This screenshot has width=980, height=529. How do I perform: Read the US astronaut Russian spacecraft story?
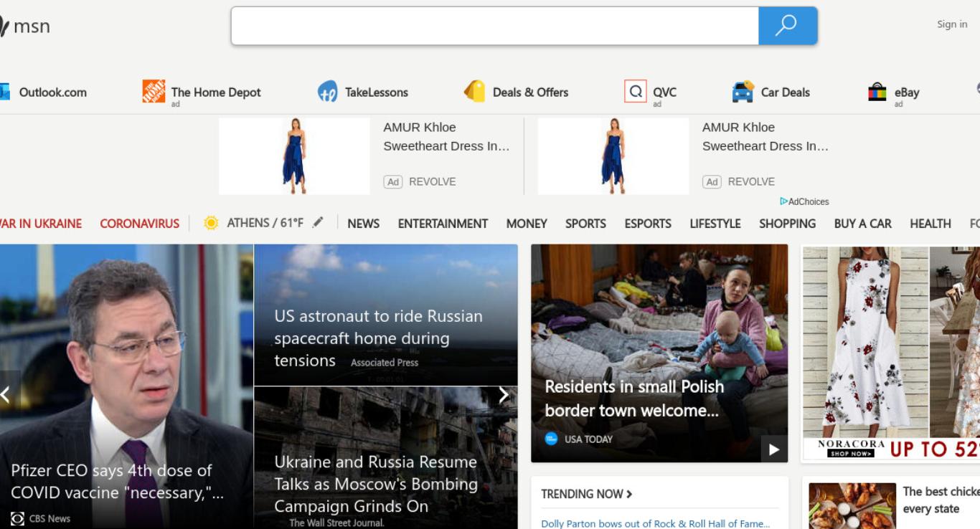click(x=378, y=338)
